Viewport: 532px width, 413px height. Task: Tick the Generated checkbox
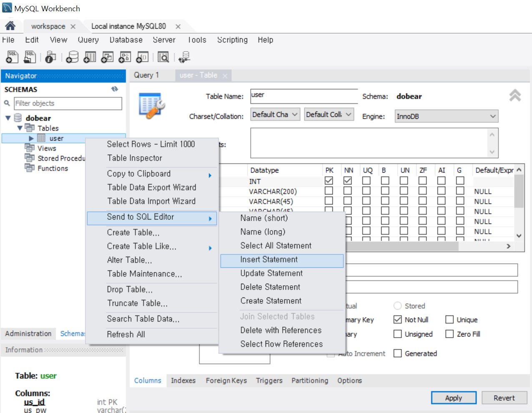tap(398, 353)
